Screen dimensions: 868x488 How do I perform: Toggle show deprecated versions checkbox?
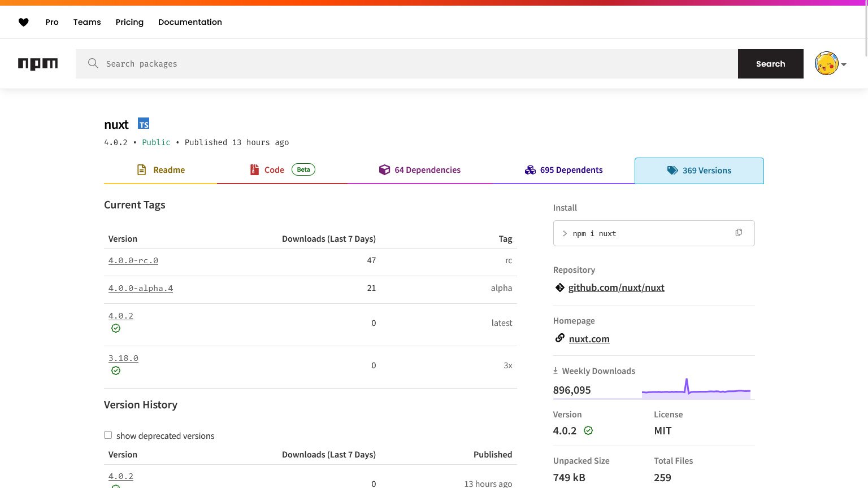point(108,435)
